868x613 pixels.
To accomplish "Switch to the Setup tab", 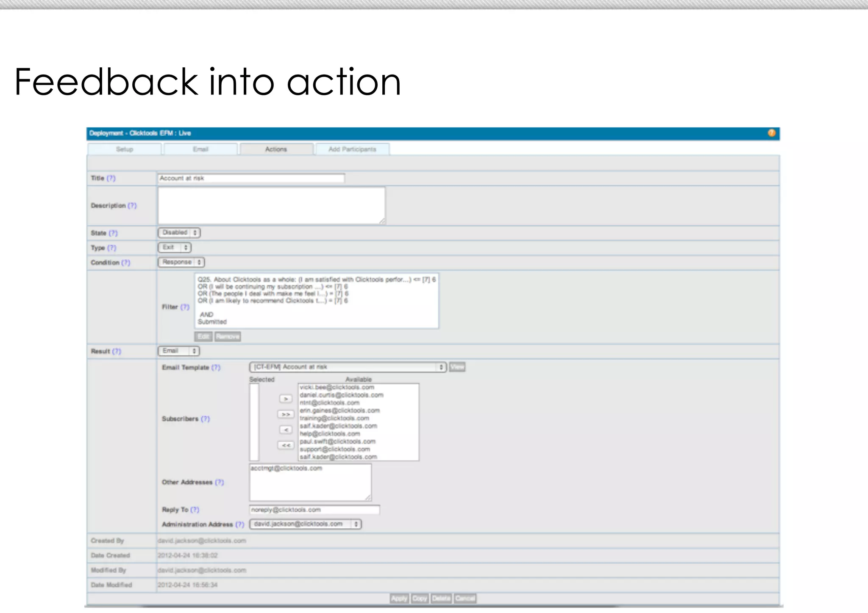I will pos(125,149).
